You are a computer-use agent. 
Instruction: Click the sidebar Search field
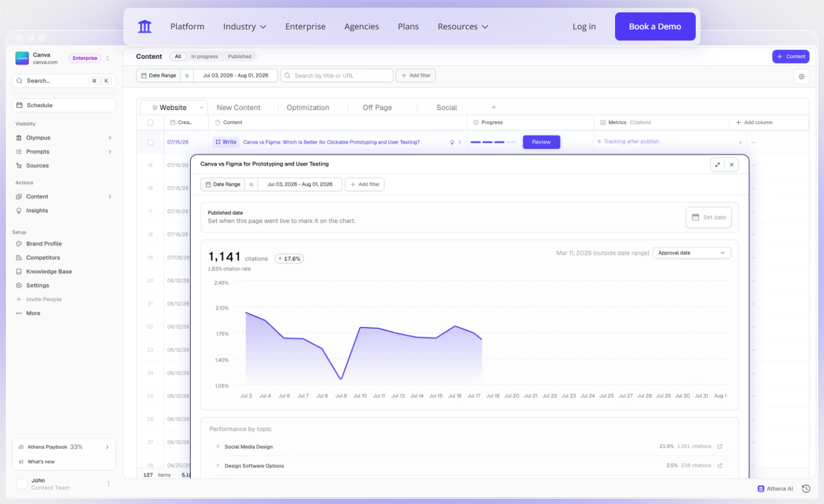pos(64,81)
